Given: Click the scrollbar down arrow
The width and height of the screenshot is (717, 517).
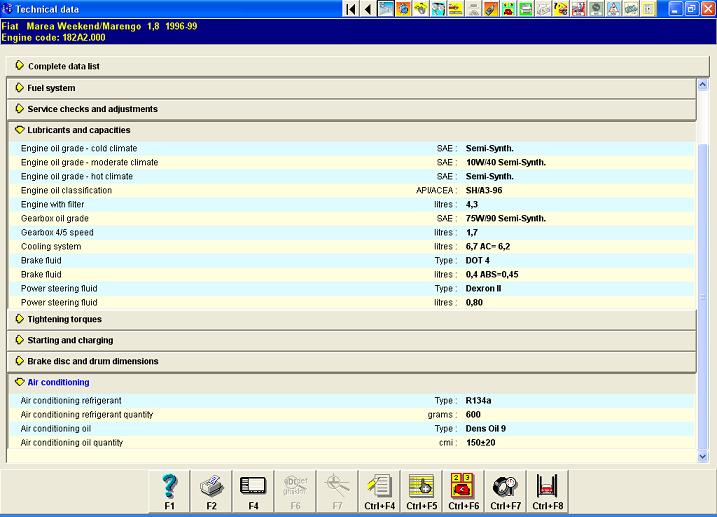Looking at the screenshot, I should click(702, 456).
